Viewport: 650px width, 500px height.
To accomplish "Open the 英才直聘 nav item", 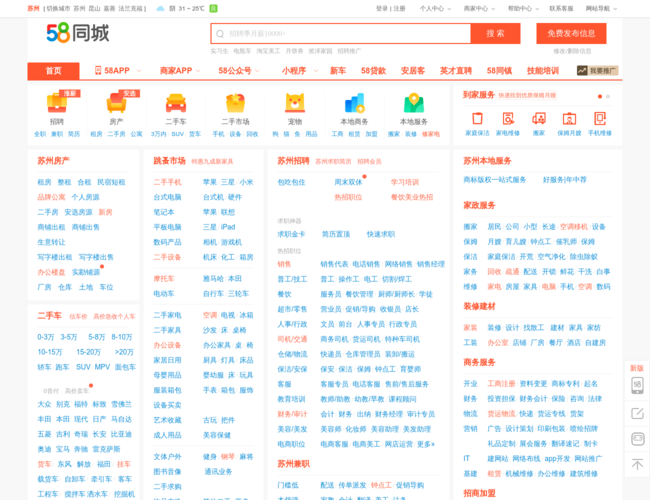I will coord(456,71).
